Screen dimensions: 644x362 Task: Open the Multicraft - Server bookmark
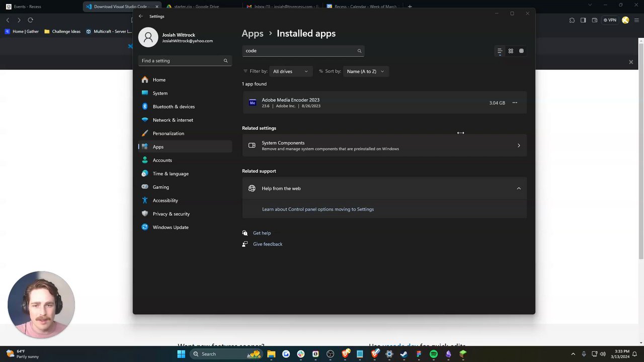(x=109, y=31)
